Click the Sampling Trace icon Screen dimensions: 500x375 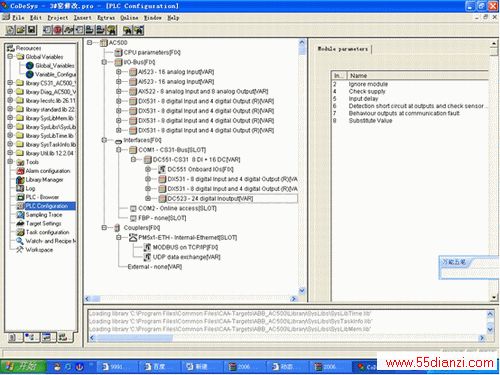20,215
